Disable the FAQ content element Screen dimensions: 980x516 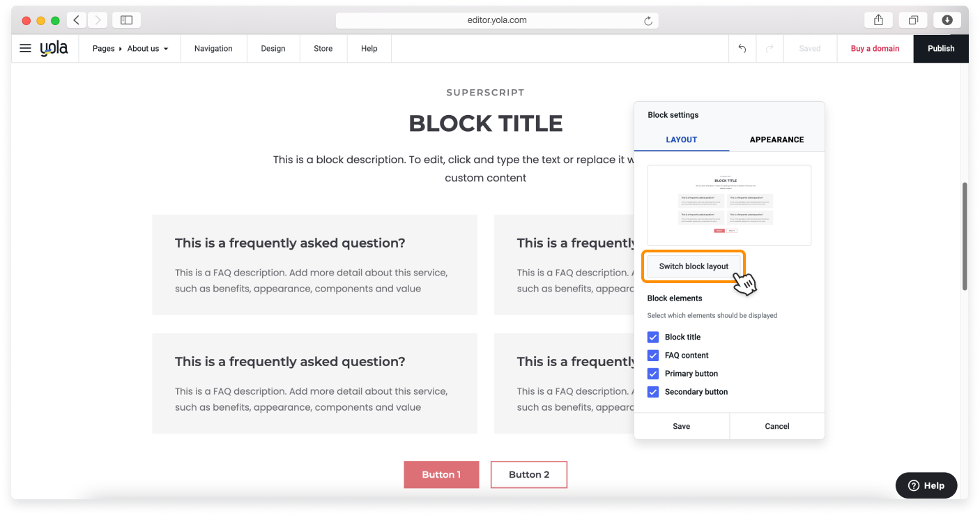[x=652, y=355]
